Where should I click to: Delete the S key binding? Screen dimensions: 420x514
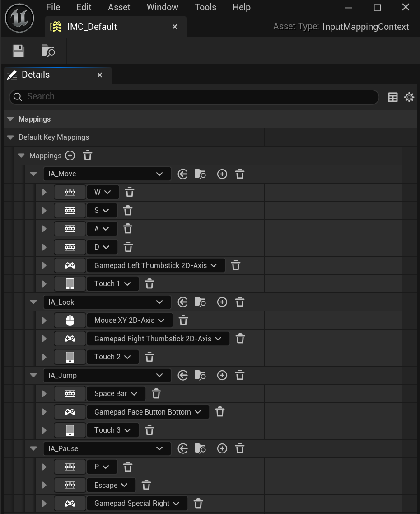point(128,211)
